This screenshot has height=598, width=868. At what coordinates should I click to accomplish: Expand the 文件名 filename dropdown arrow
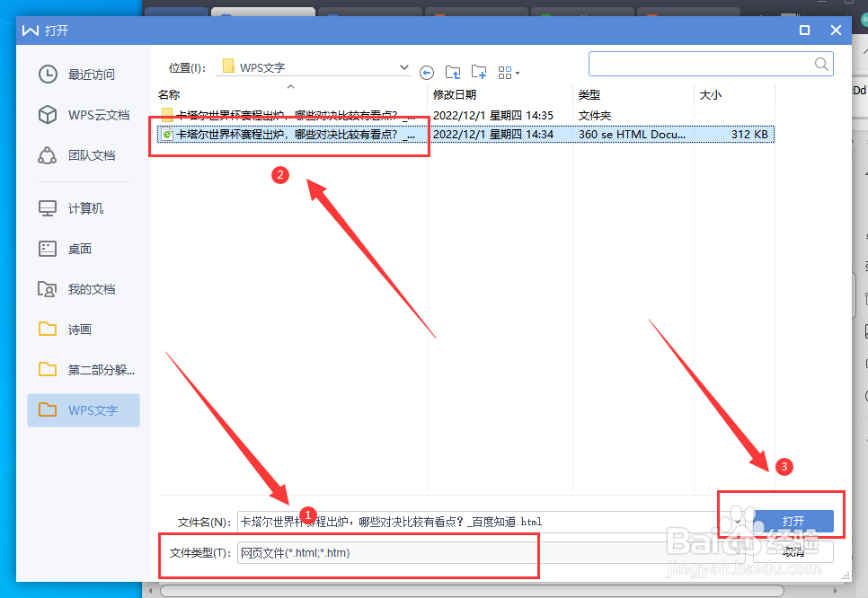(738, 522)
